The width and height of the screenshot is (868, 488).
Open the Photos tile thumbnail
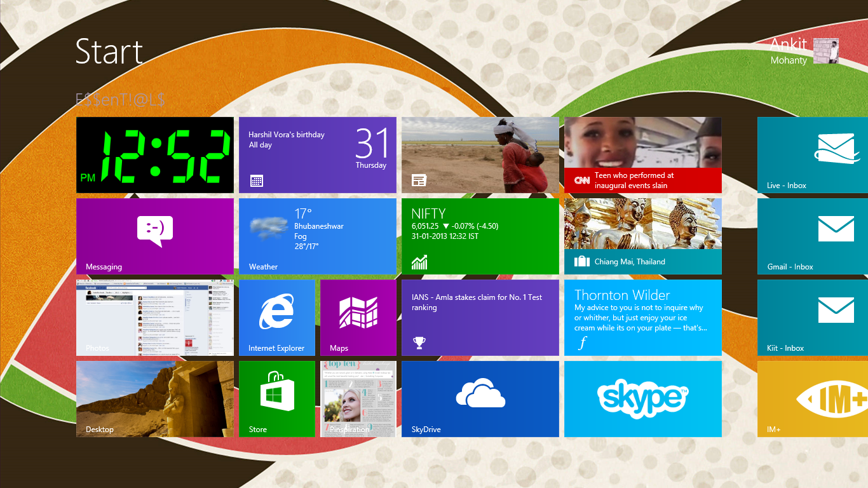155,318
